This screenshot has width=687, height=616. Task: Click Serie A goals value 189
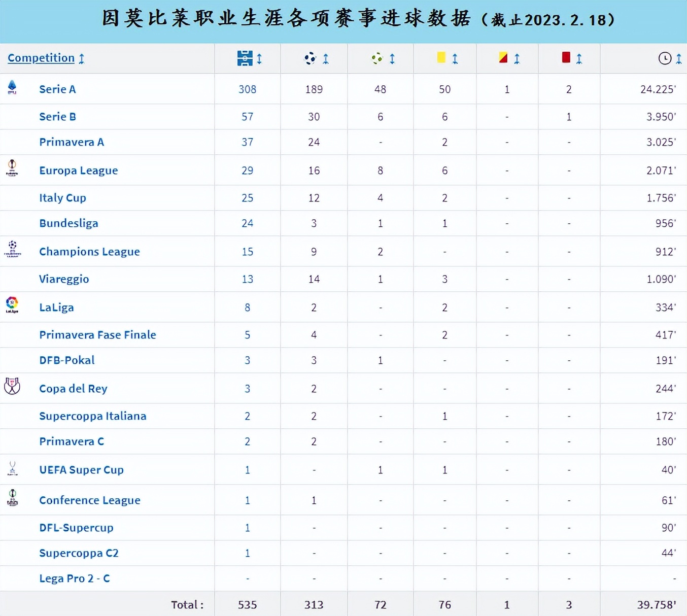(314, 89)
